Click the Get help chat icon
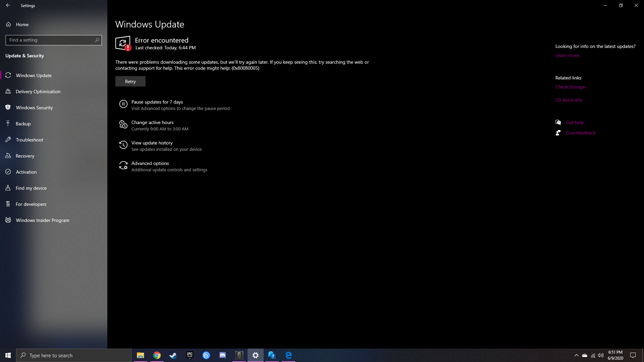The width and height of the screenshot is (644, 362). (558, 122)
